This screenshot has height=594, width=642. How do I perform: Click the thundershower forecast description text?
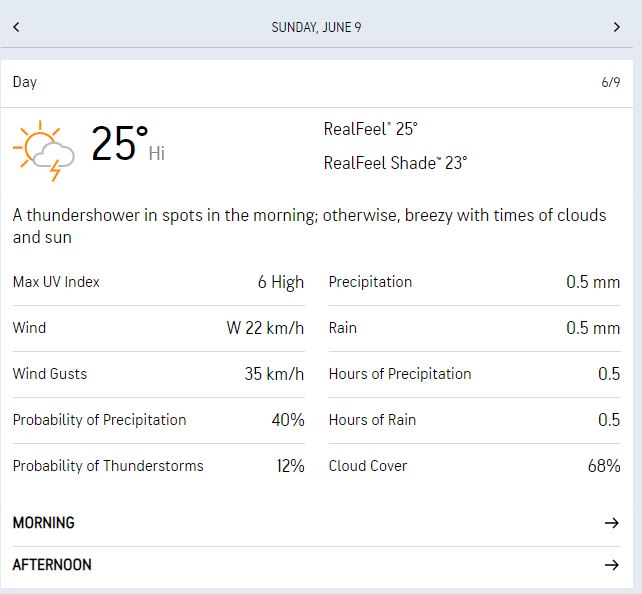point(310,227)
